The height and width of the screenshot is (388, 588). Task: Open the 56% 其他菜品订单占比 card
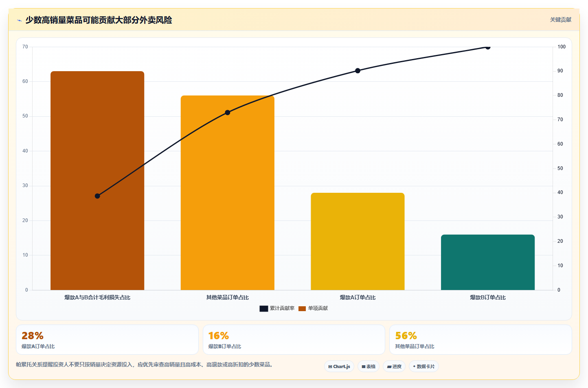pyautogui.click(x=480, y=340)
